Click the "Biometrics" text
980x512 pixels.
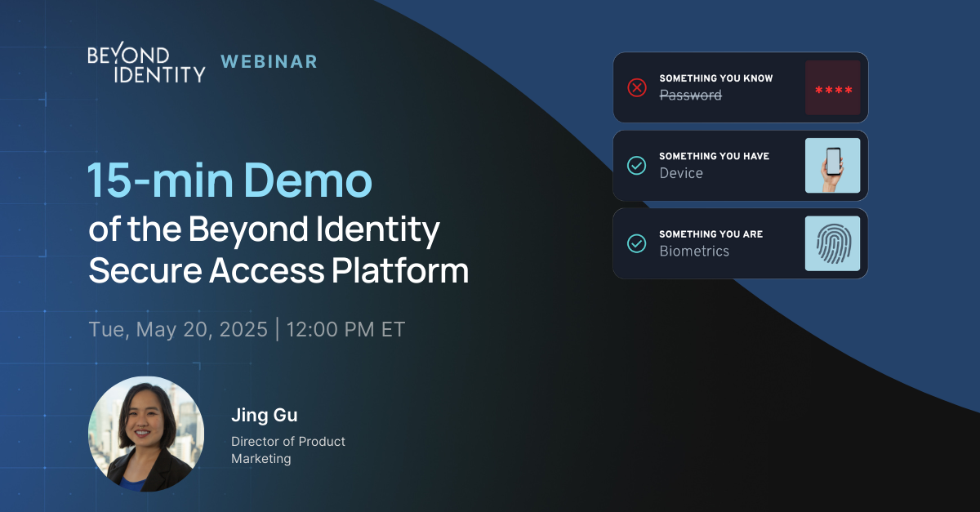point(695,251)
